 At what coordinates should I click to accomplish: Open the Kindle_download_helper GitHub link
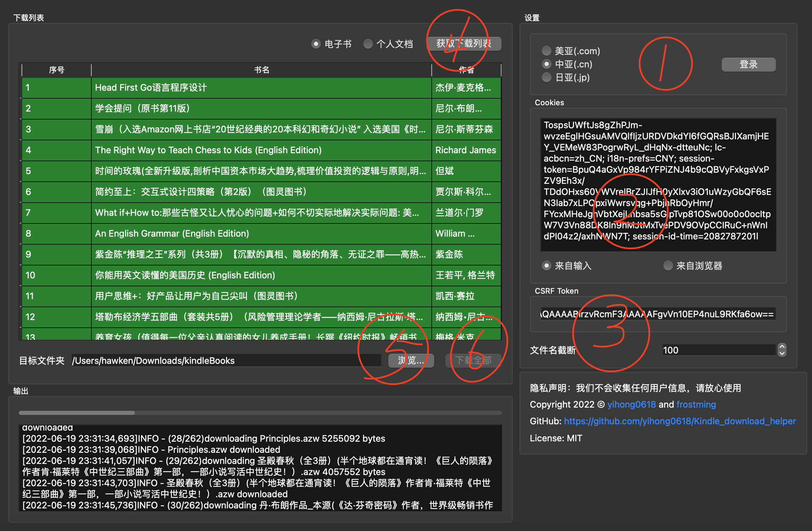(680, 421)
